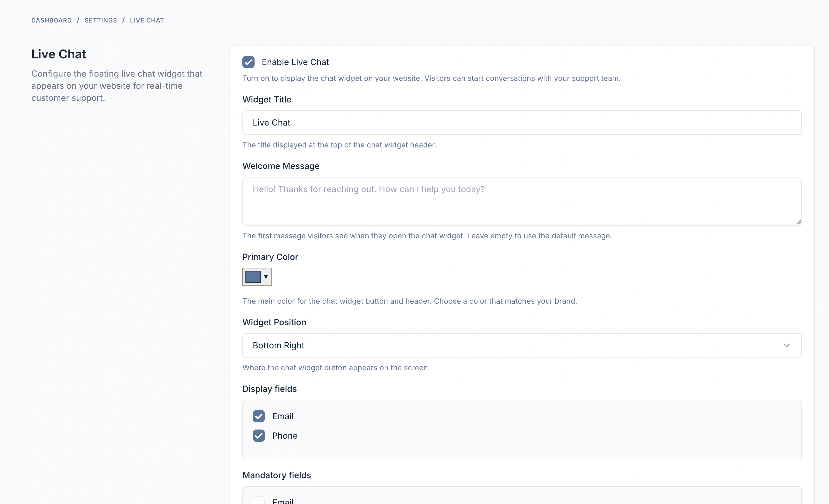Image resolution: width=829 pixels, height=504 pixels.
Task: Focus the Widget Title input field
Action: point(522,123)
